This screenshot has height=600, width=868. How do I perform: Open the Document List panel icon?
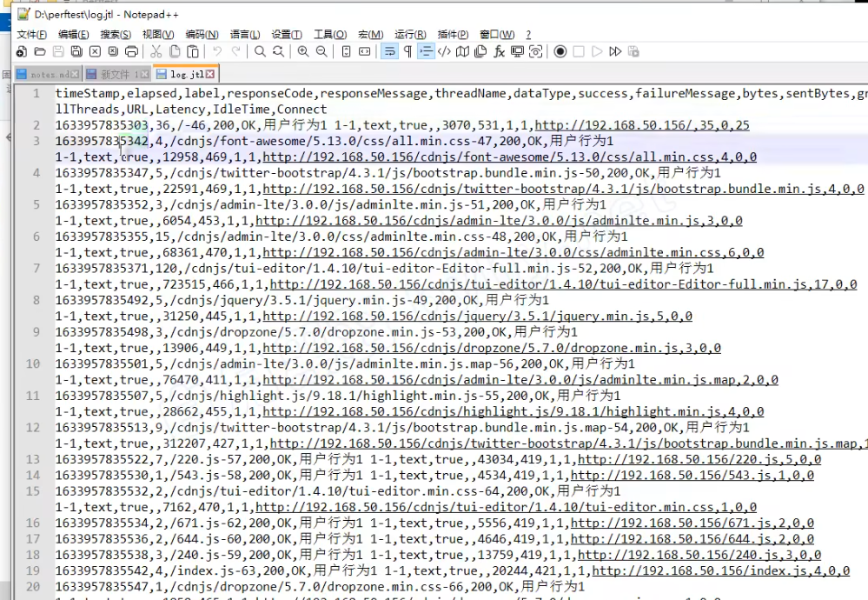click(x=480, y=51)
